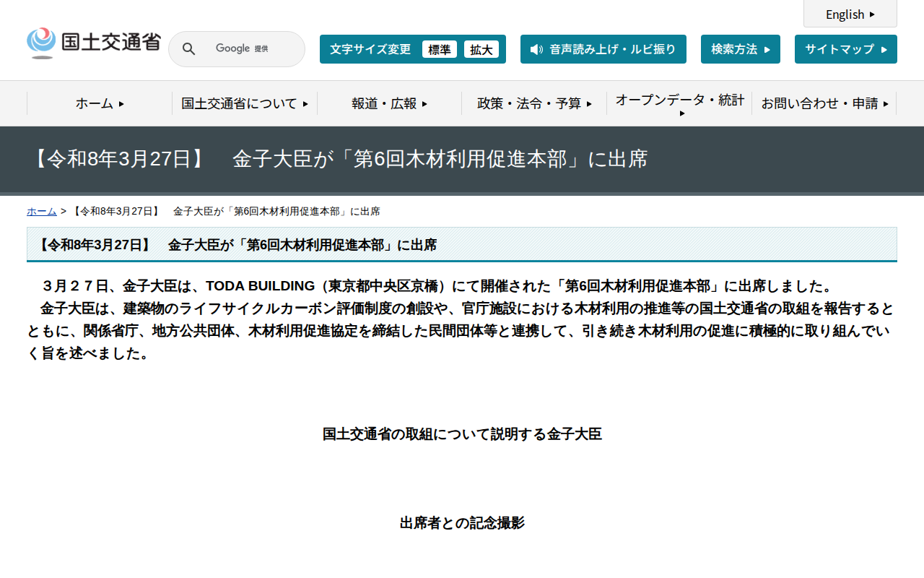Set text size to 標準

click(x=440, y=49)
